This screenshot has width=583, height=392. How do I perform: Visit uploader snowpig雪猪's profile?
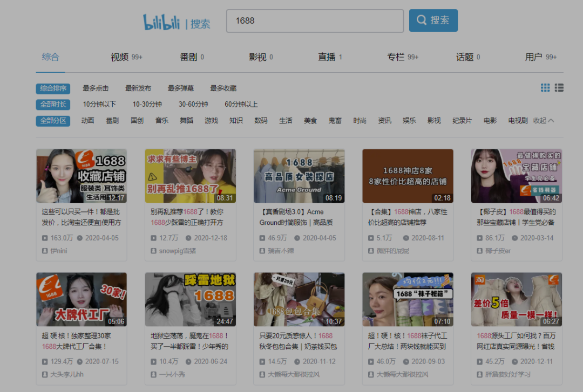(178, 251)
